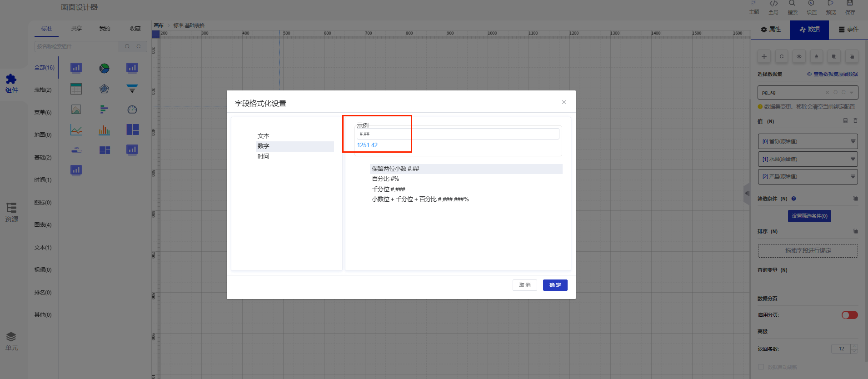
Task: Click the copy icon in 排序 row
Action: tap(855, 231)
